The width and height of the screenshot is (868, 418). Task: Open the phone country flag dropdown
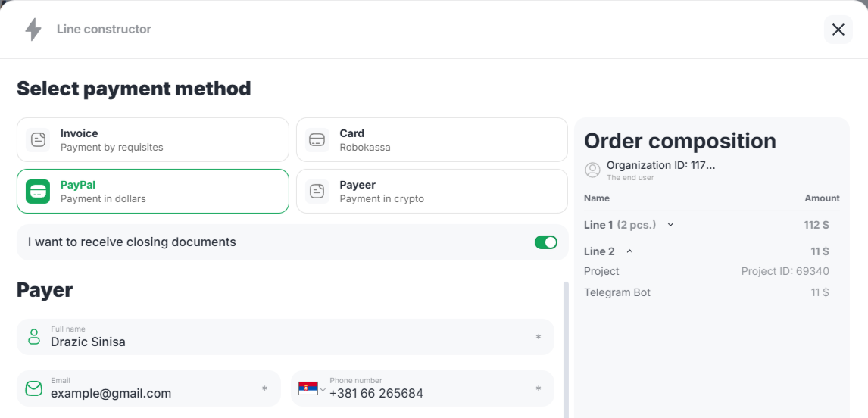click(312, 389)
